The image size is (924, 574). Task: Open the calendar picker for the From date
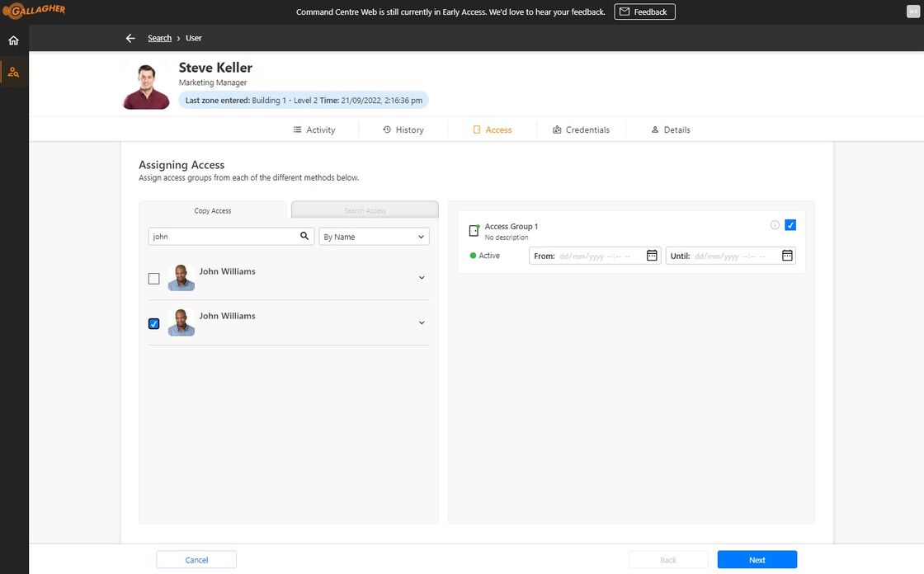click(652, 256)
